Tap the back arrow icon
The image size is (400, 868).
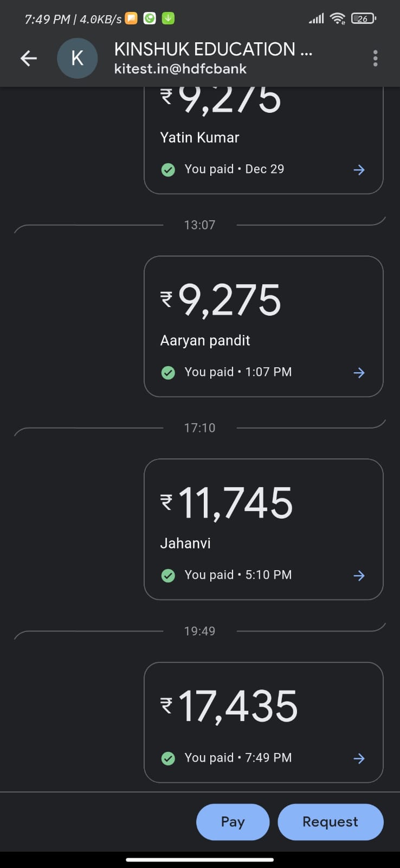tap(29, 58)
